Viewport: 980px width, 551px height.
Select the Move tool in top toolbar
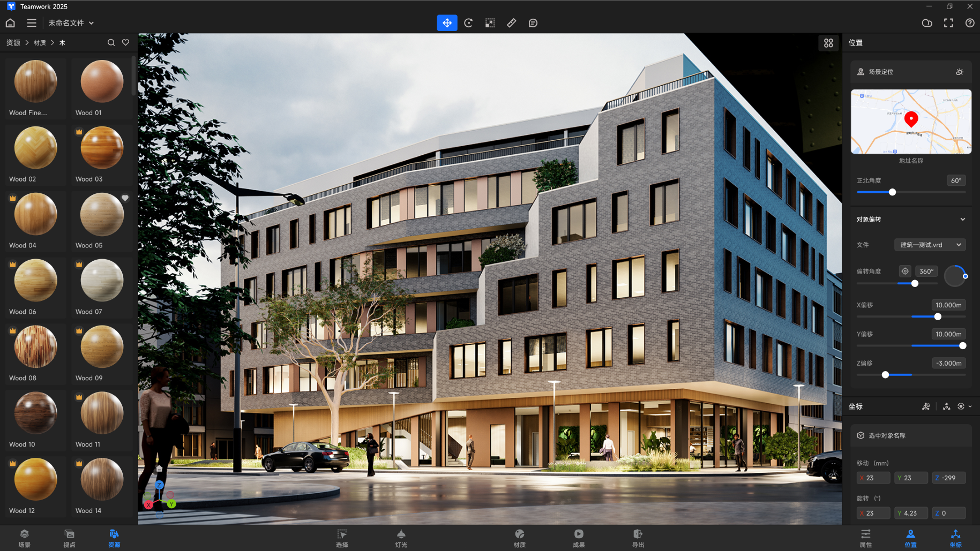(447, 23)
